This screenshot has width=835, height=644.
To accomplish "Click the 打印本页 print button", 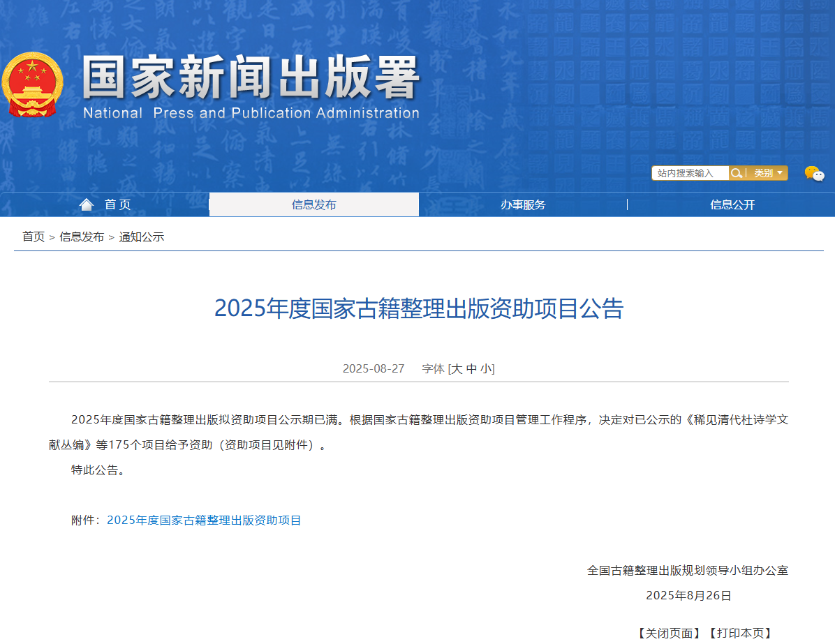I will [x=739, y=633].
